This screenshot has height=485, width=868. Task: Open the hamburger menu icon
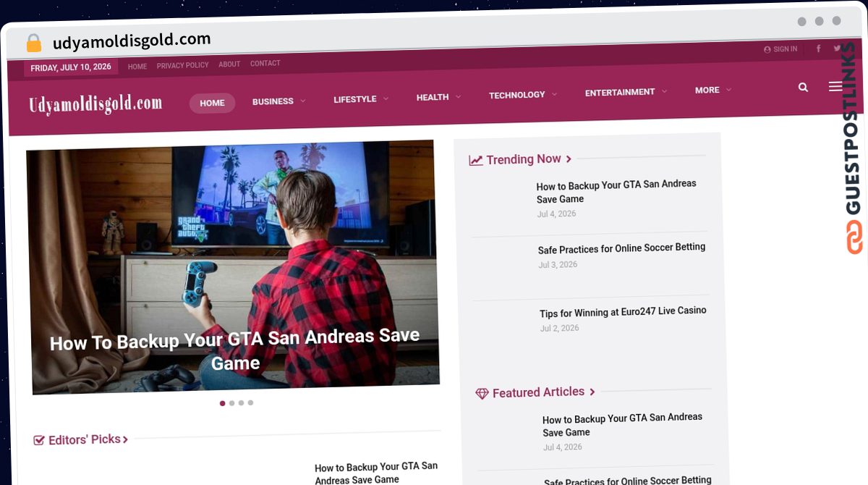click(835, 86)
